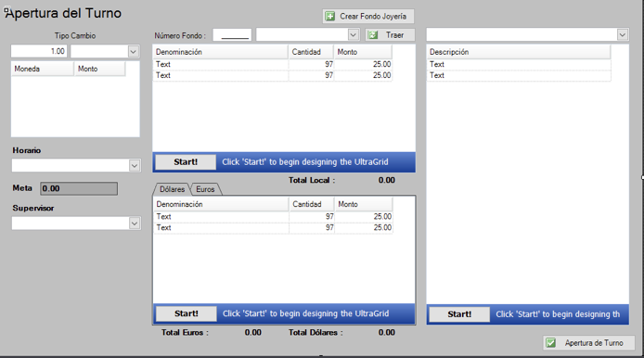The width and height of the screenshot is (644, 358).
Task: Click the Monto header in the Dólares grid
Action: [x=364, y=204]
